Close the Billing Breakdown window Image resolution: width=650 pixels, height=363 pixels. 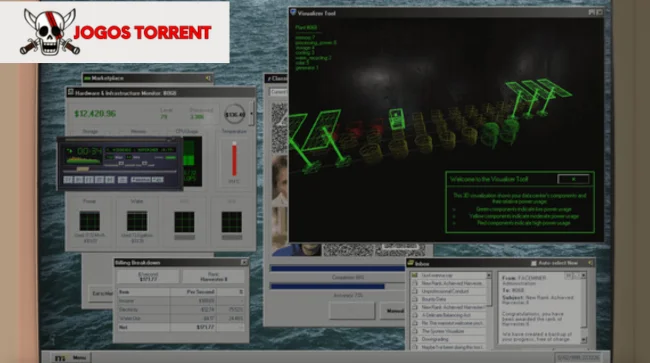(244, 262)
